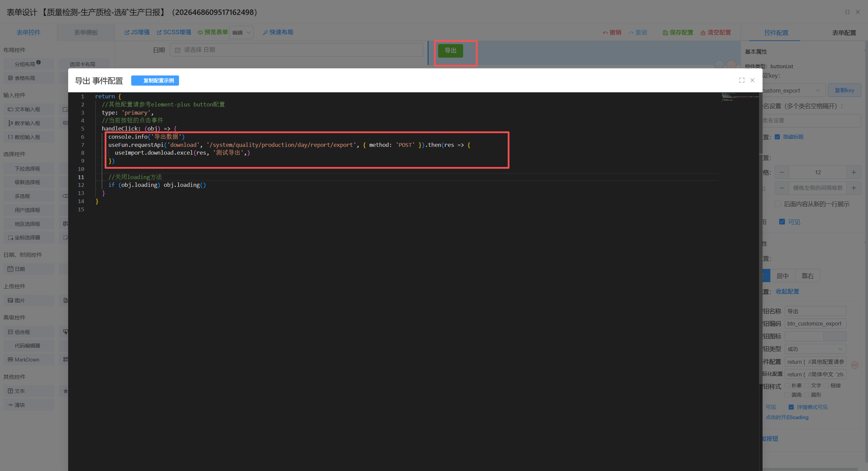This screenshot has width=868, height=471.
Task: Click 清空配置 clear icon
Action: [x=703, y=33]
